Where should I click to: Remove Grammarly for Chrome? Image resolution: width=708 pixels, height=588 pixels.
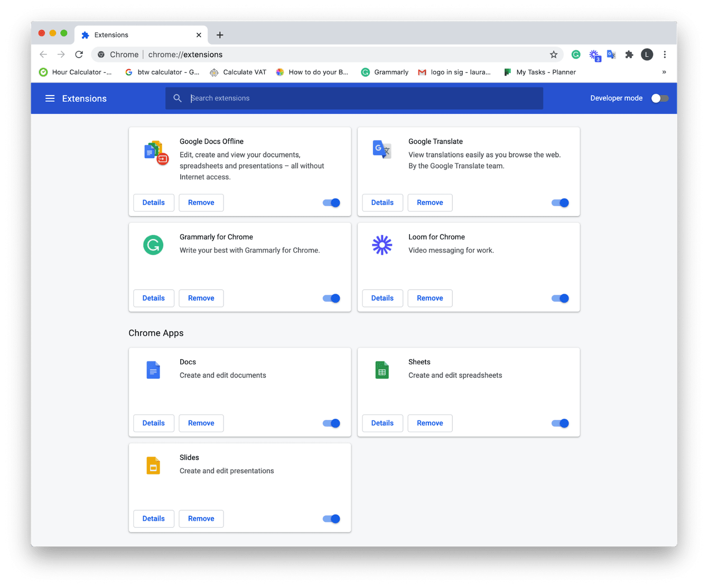pos(201,298)
